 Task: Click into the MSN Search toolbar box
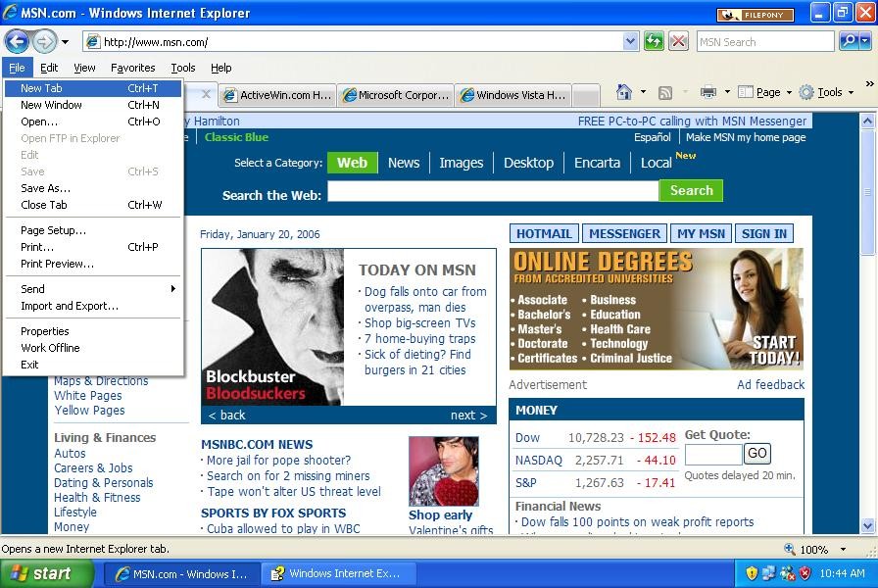point(765,41)
